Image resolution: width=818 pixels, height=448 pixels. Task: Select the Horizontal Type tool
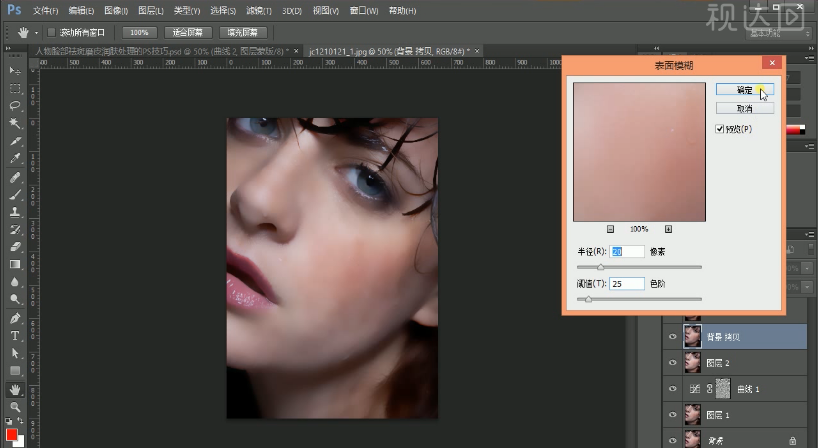click(15, 336)
